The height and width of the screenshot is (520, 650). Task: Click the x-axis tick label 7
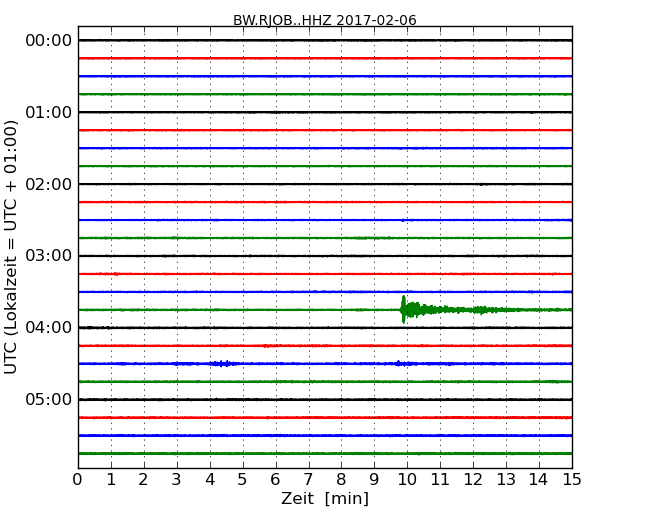coord(308,480)
